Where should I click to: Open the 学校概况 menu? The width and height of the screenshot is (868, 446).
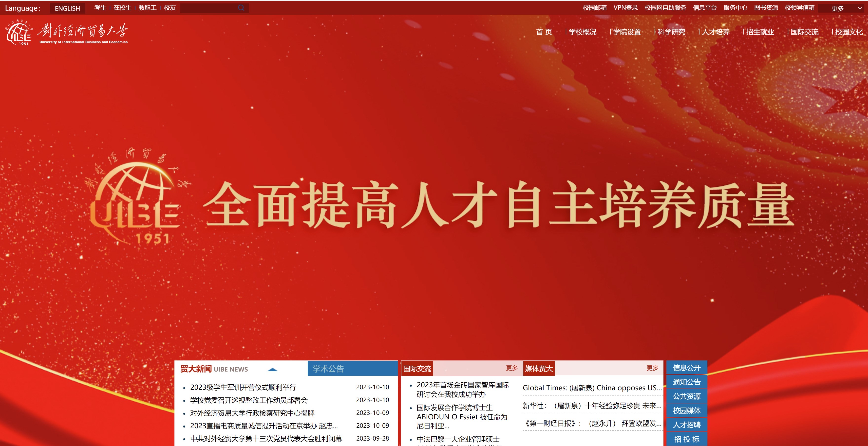click(582, 32)
